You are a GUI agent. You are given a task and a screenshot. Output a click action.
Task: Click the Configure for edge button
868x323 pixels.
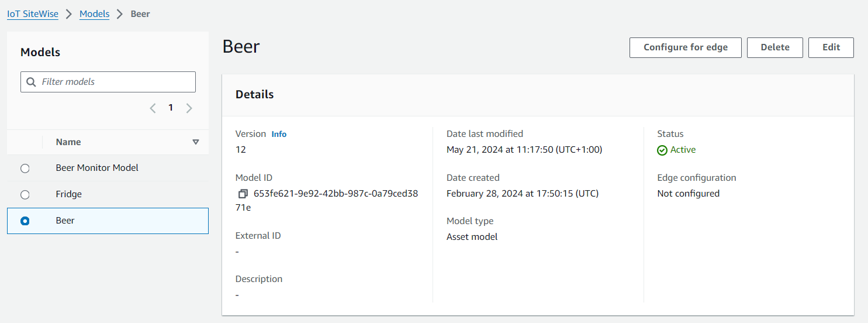tap(686, 47)
